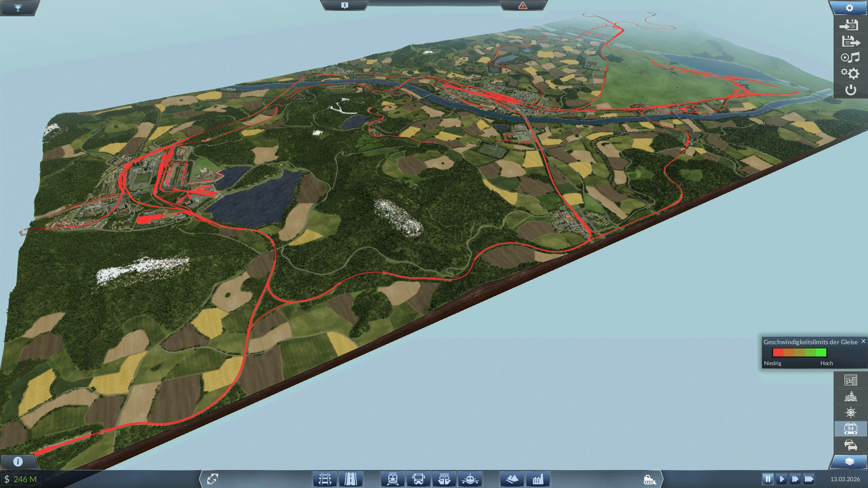Open the ships manager
The height and width of the screenshot is (488, 868).
444,479
